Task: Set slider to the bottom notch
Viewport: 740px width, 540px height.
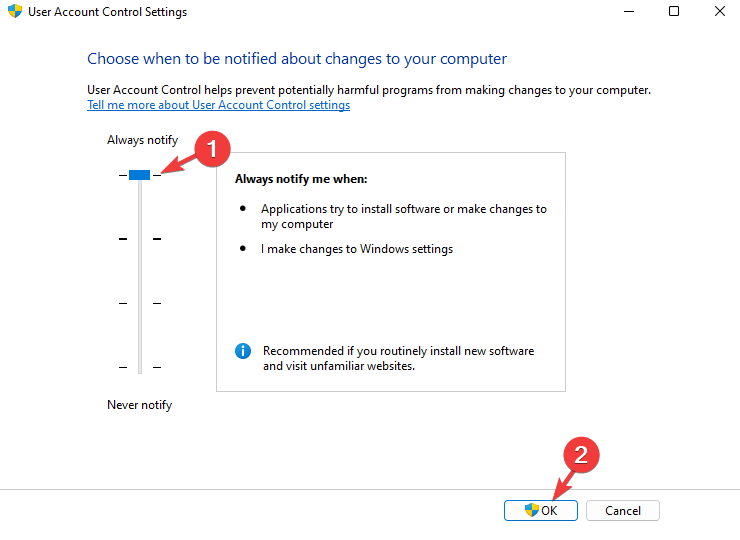Action: [140, 367]
